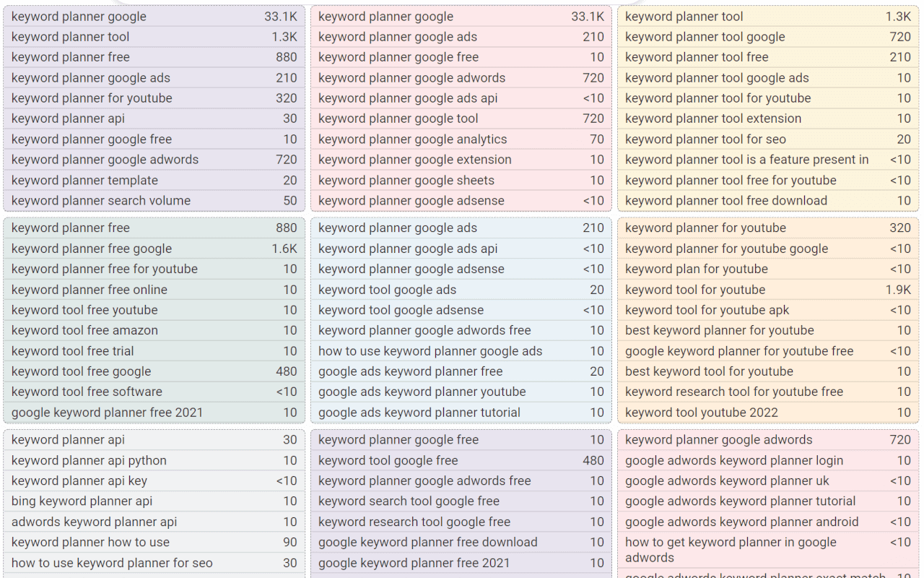Select 'keyword research tool for youtube free'
This screenshot has width=924, height=578.
(x=734, y=392)
